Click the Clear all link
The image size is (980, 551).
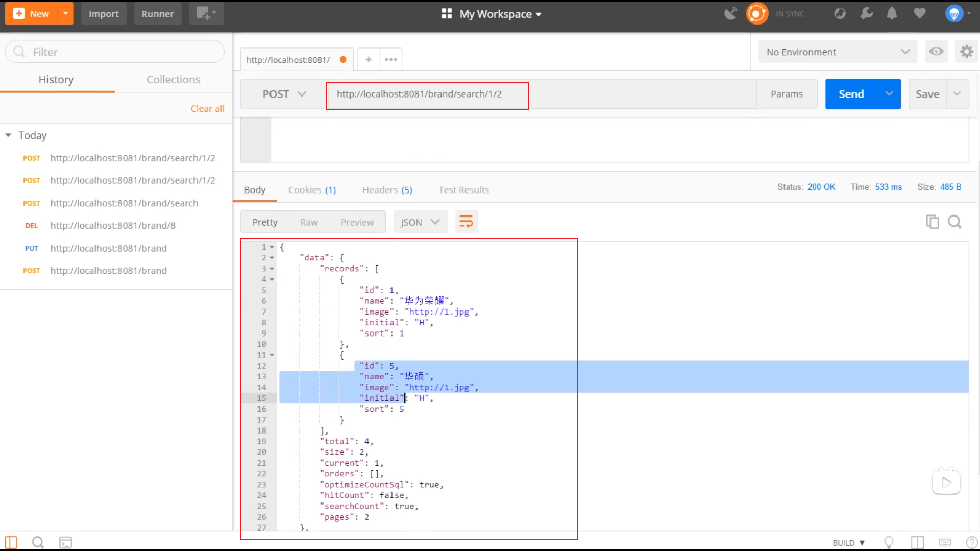point(207,108)
